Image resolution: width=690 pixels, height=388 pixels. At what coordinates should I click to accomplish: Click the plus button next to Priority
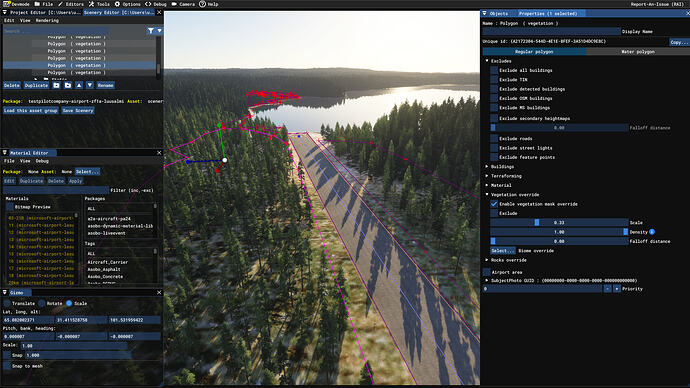coord(617,289)
